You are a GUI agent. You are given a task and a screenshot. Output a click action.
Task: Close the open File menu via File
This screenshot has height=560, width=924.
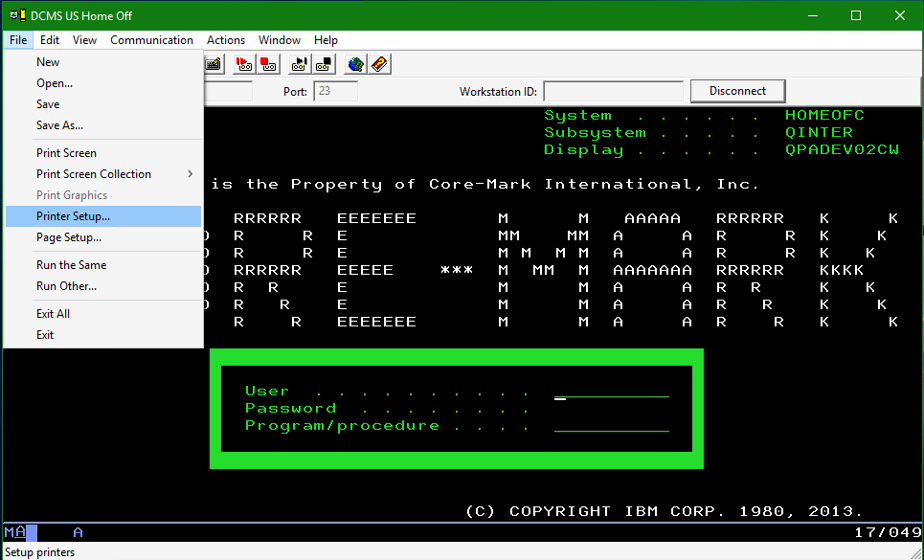18,40
